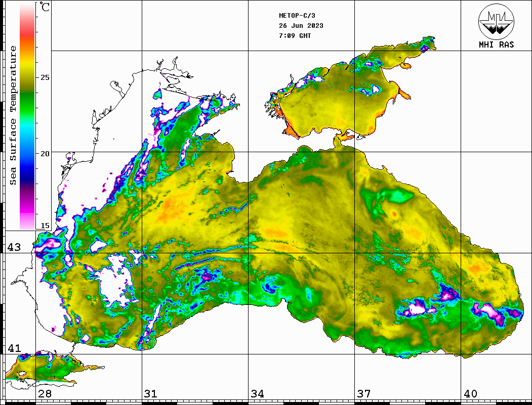Click longitude label '40'

coord(470,394)
